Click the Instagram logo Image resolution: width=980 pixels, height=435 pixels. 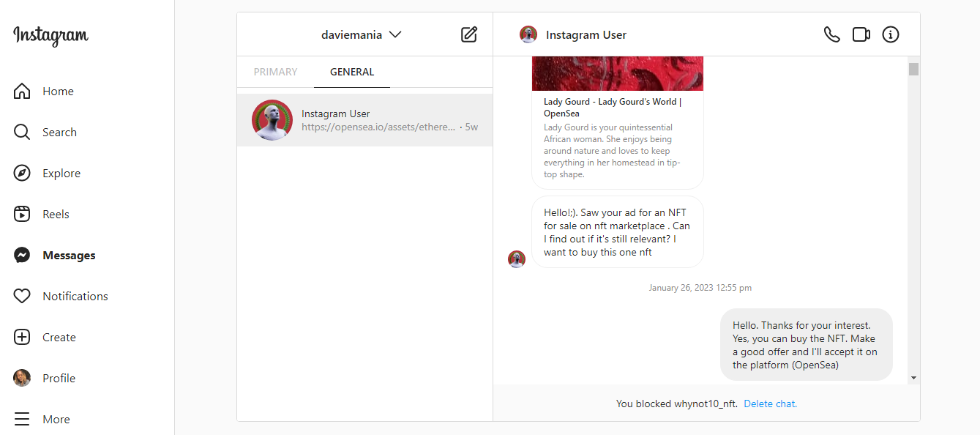51,35
